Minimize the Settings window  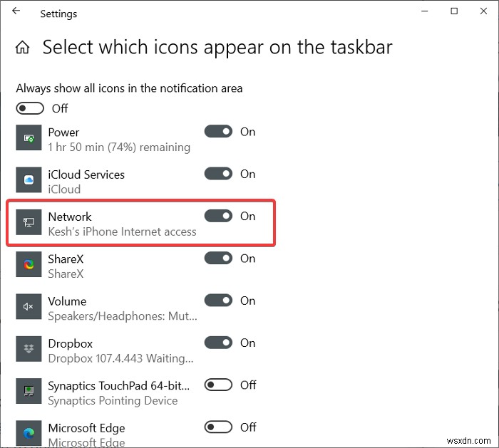point(425,11)
